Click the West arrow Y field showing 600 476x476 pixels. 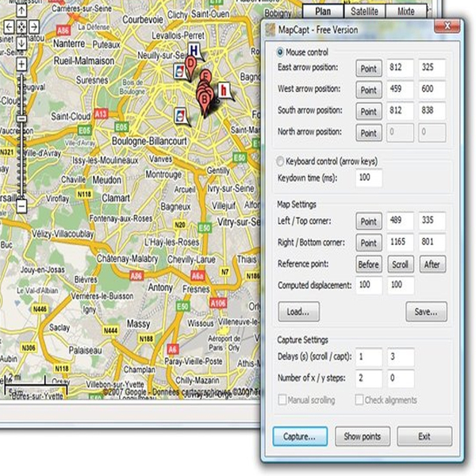432,89
